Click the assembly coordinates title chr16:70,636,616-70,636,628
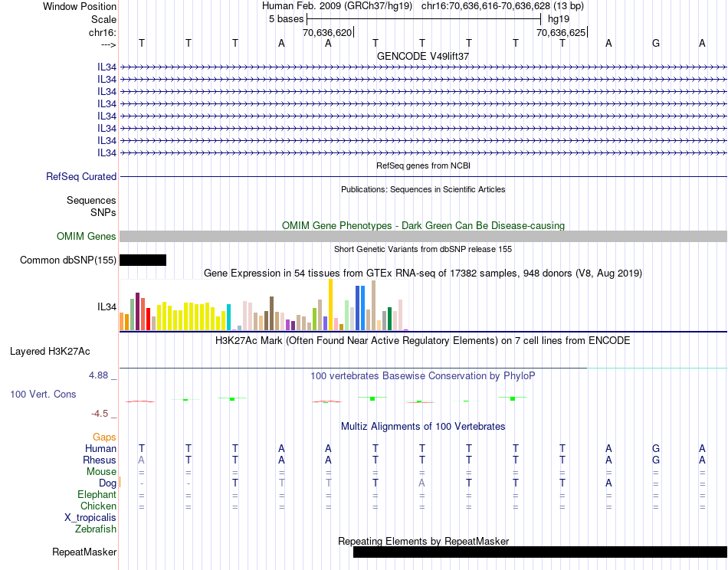This screenshot has height=570, width=728. (486, 6)
